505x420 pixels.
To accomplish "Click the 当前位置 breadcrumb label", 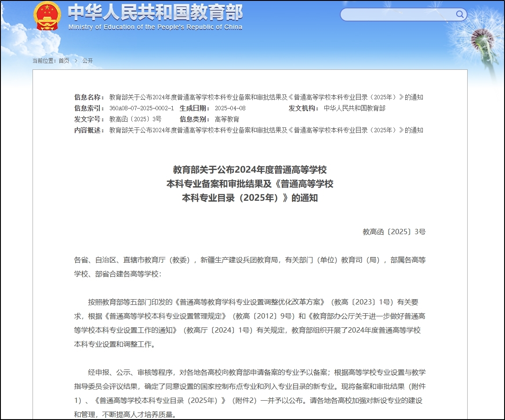I will [44, 61].
